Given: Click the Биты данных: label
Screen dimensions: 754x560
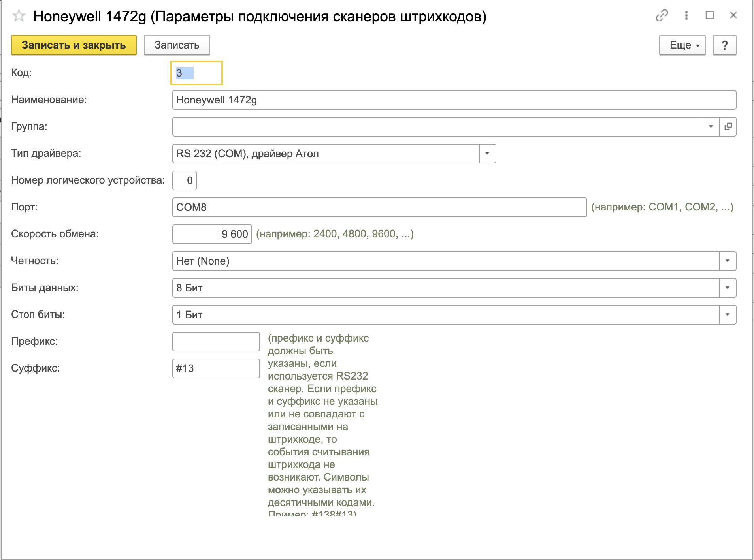Looking at the screenshot, I should point(45,288).
